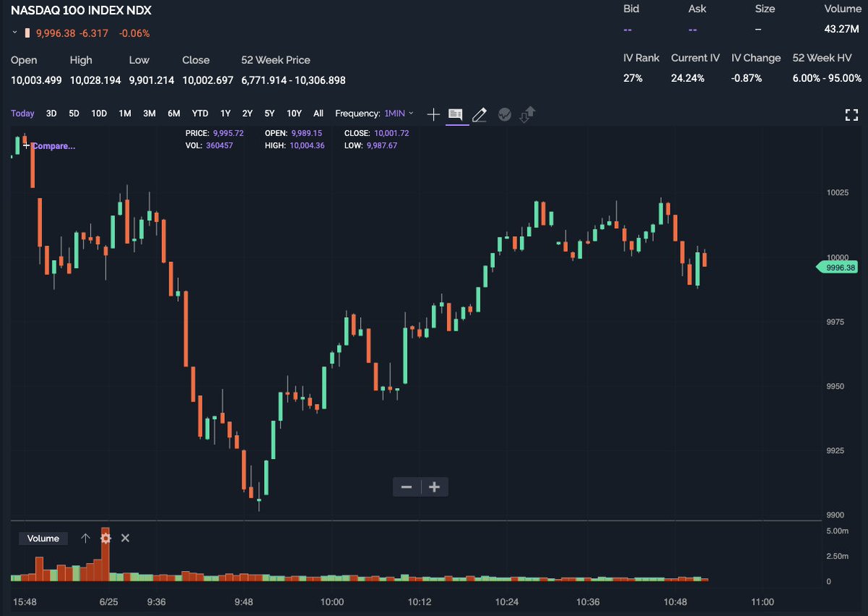
Task: Open Volume study settings gear
Action: point(106,538)
